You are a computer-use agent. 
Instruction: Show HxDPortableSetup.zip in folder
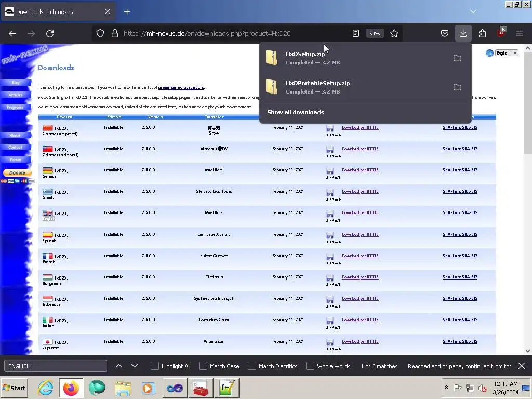coord(457,87)
